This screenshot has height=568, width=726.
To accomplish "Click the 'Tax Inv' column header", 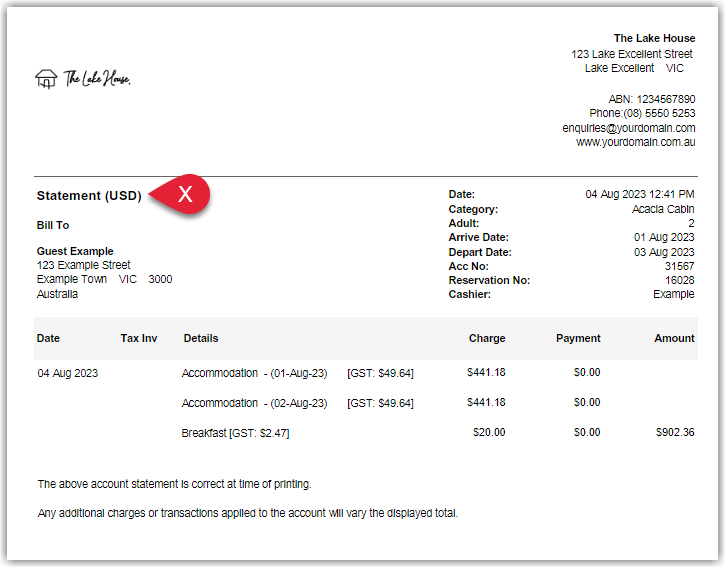I will 139,338.
